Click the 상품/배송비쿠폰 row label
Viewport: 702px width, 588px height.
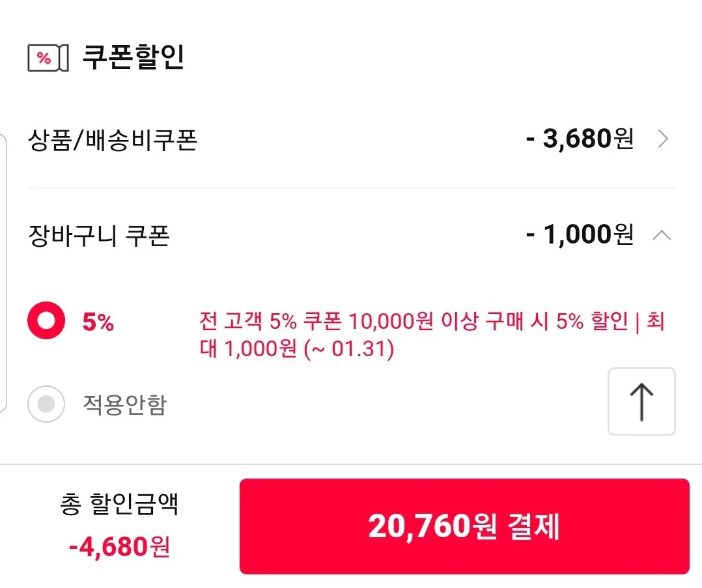coord(113,138)
